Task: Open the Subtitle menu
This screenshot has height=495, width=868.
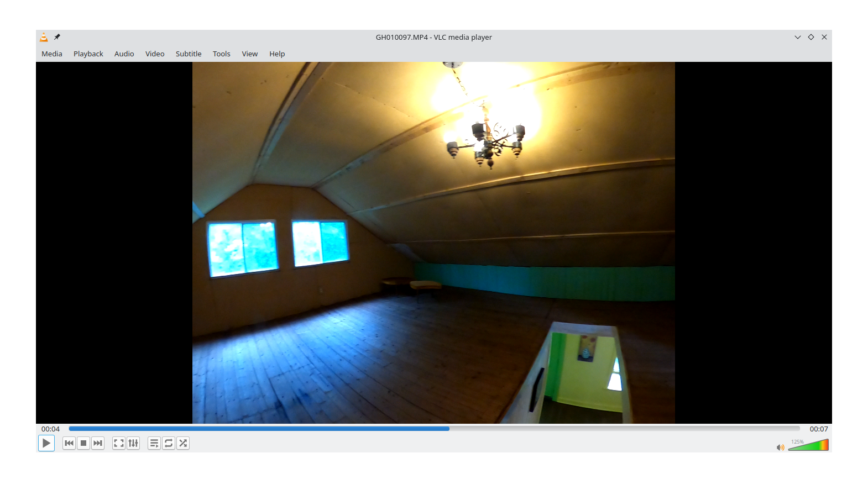Action: [189, 54]
